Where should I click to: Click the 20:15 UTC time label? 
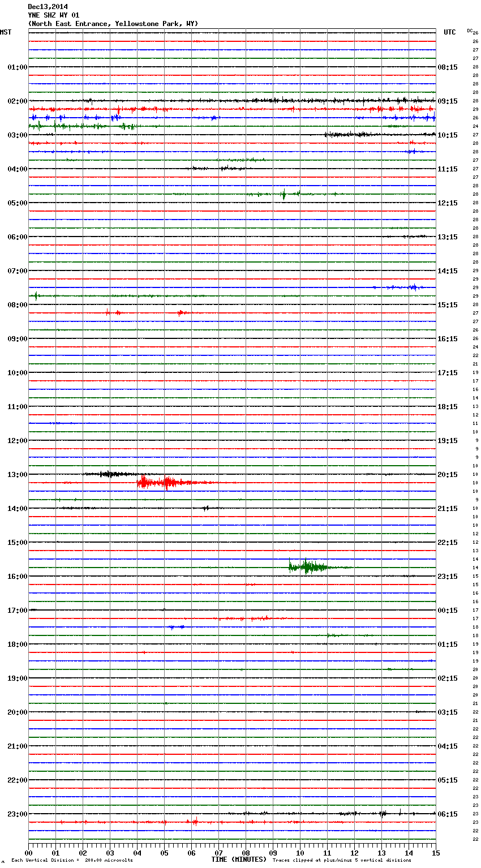[448, 475]
